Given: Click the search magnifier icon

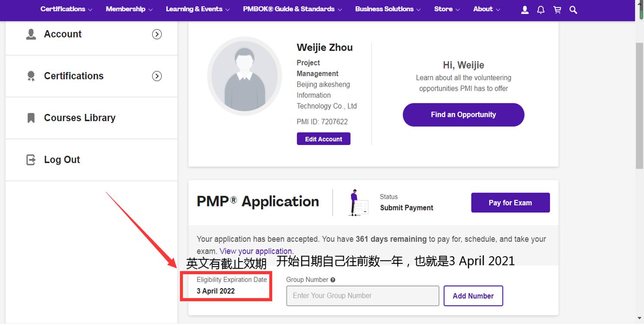Looking at the screenshot, I should pyautogui.click(x=574, y=9).
